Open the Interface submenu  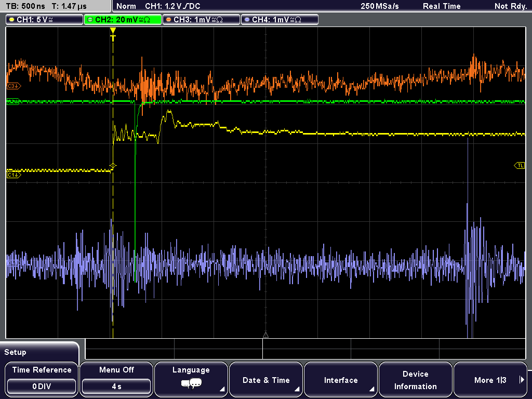click(x=341, y=379)
